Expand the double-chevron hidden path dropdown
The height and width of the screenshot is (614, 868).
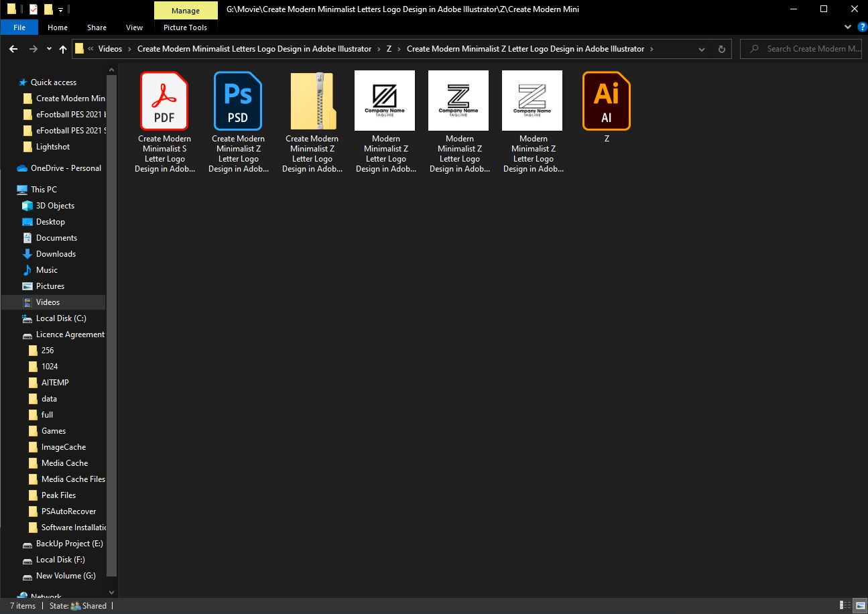click(x=90, y=49)
